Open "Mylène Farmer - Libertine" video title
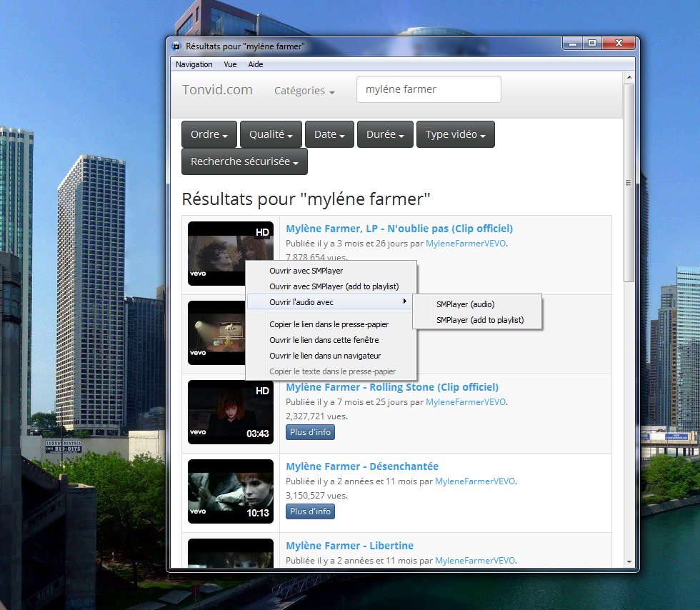700x610 pixels. coord(349,546)
